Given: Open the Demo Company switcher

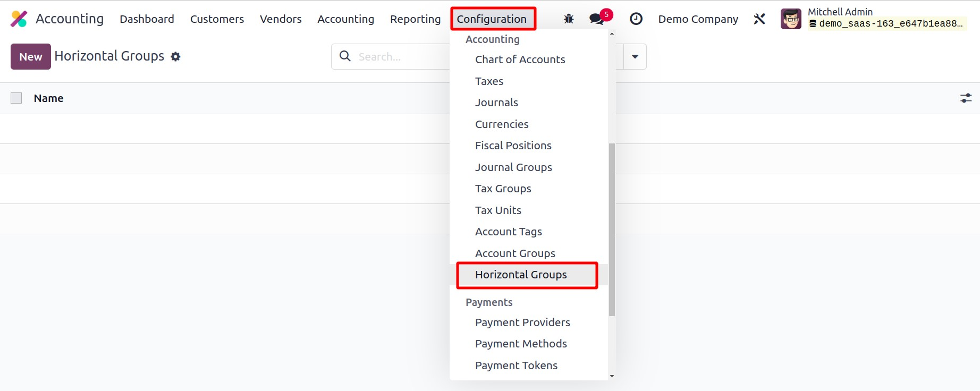Looking at the screenshot, I should pos(698,19).
